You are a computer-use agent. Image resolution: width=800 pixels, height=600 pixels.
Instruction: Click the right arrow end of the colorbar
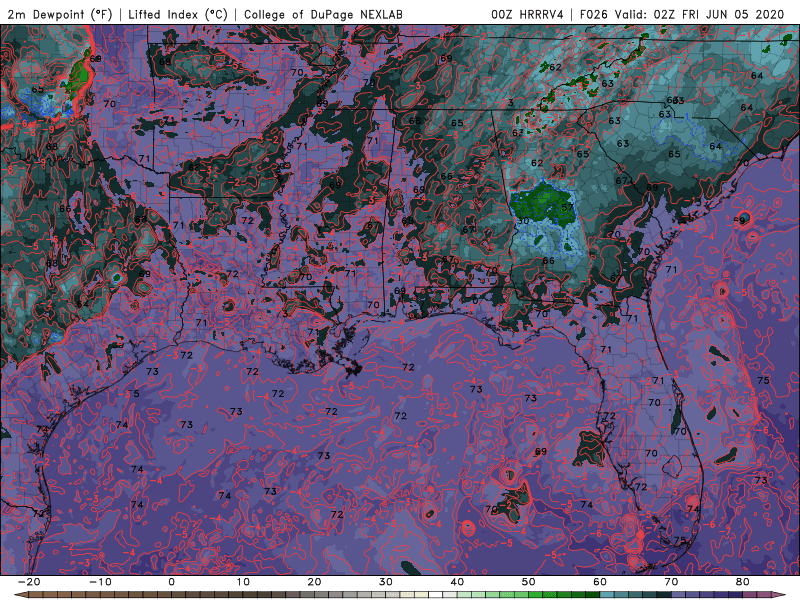(x=778, y=595)
